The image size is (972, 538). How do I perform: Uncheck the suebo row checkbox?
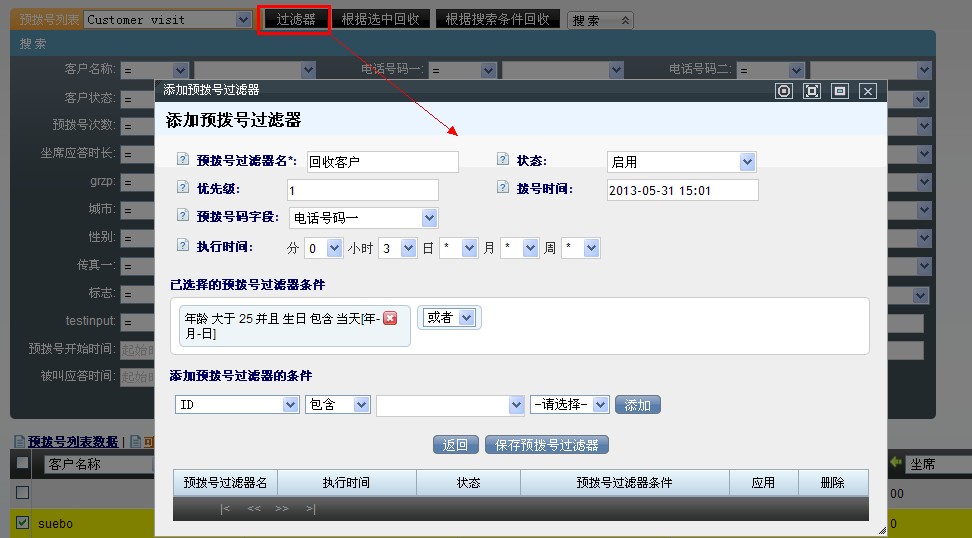coord(22,523)
